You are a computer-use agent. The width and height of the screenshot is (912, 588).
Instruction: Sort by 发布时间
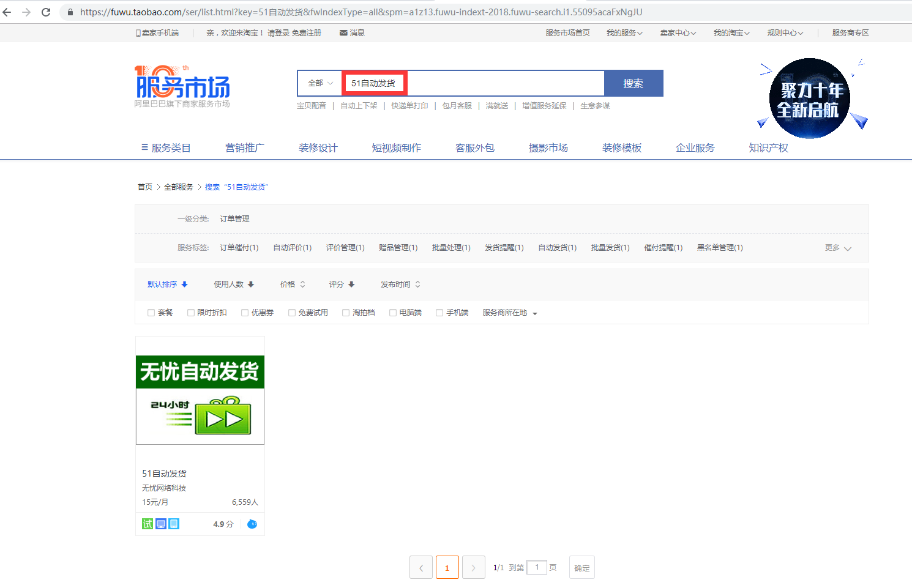tap(400, 285)
